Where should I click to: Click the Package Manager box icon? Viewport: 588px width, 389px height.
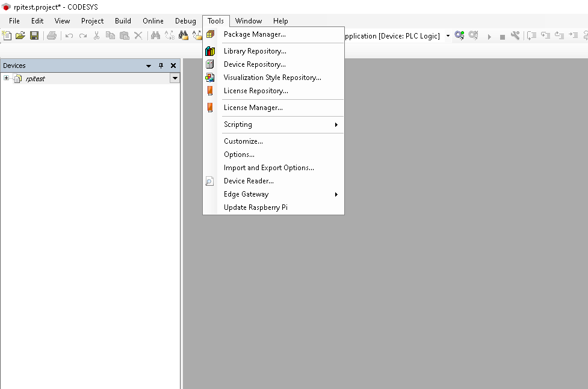coord(210,34)
